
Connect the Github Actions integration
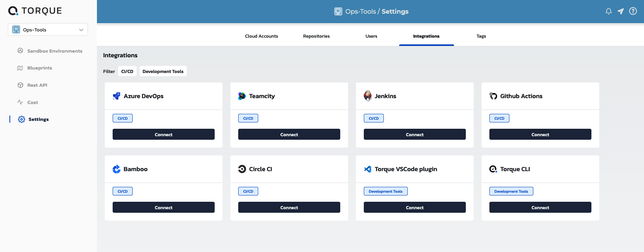coord(540,134)
